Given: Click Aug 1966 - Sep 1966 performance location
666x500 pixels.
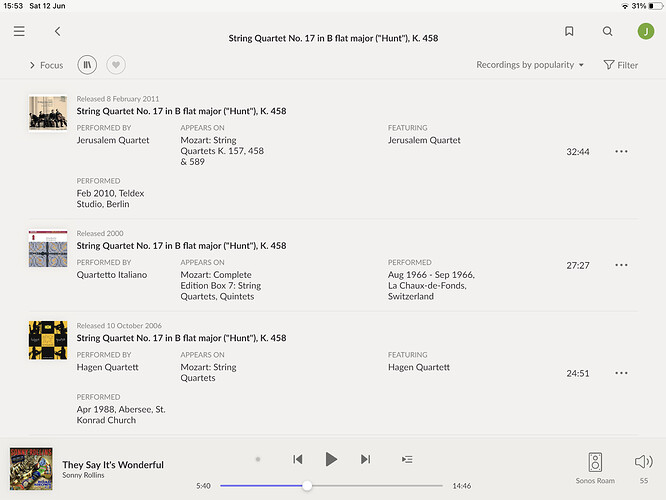Looking at the screenshot, I should coord(431,285).
